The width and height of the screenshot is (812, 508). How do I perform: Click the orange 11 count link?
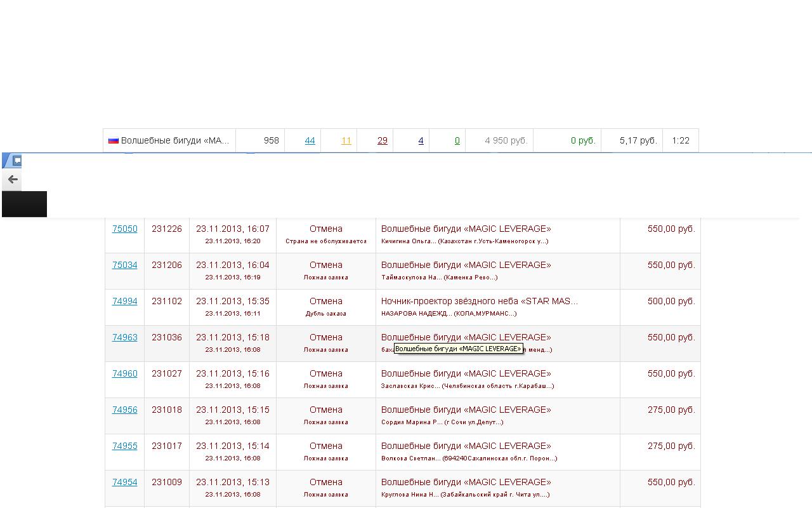[x=346, y=140]
